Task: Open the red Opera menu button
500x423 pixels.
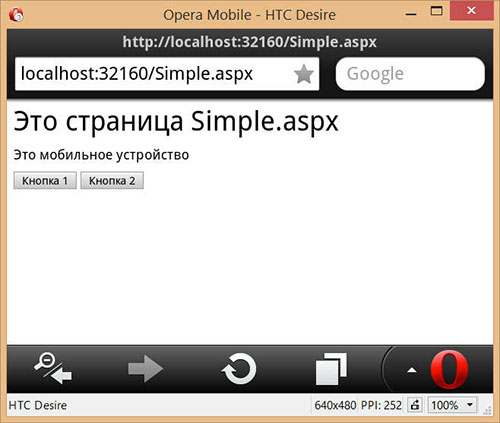Action: coord(449,369)
